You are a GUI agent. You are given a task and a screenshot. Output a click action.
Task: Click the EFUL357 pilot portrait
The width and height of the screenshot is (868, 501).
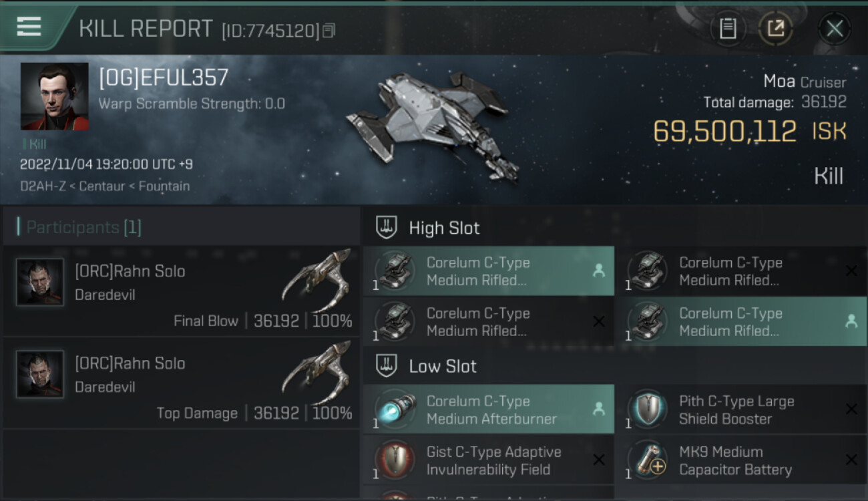54,96
